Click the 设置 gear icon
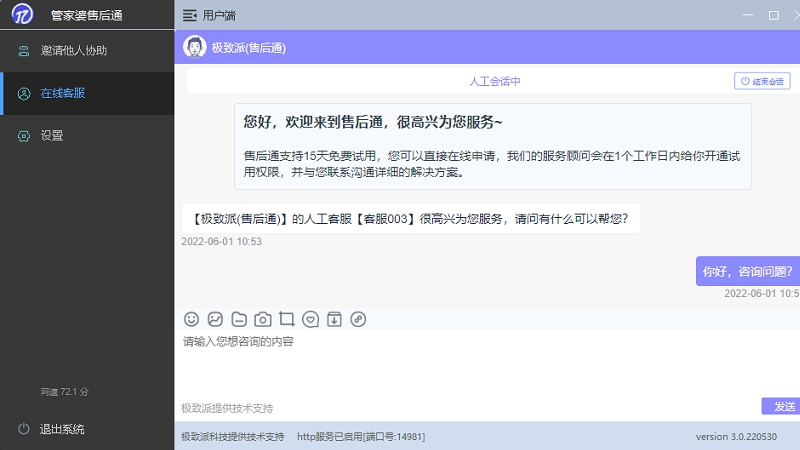The image size is (800, 450). (x=23, y=136)
